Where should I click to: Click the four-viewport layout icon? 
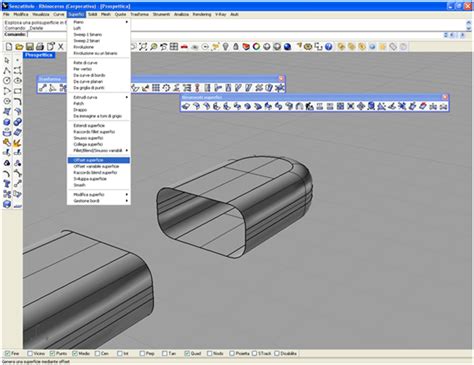pos(174,47)
